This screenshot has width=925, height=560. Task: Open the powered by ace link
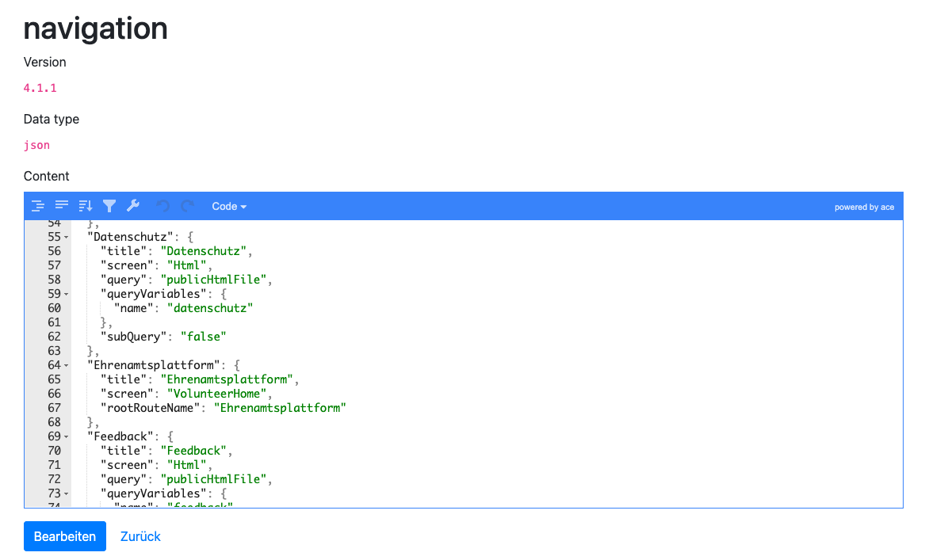click(864, 208)
